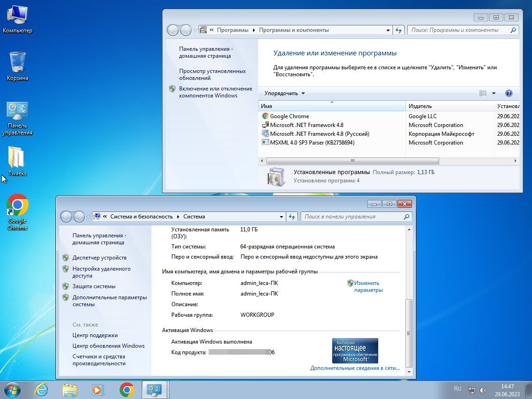Expand the address bar history dropdown
Image resolution: width=532 pixels, height=399 pixels.
(388, 30)
